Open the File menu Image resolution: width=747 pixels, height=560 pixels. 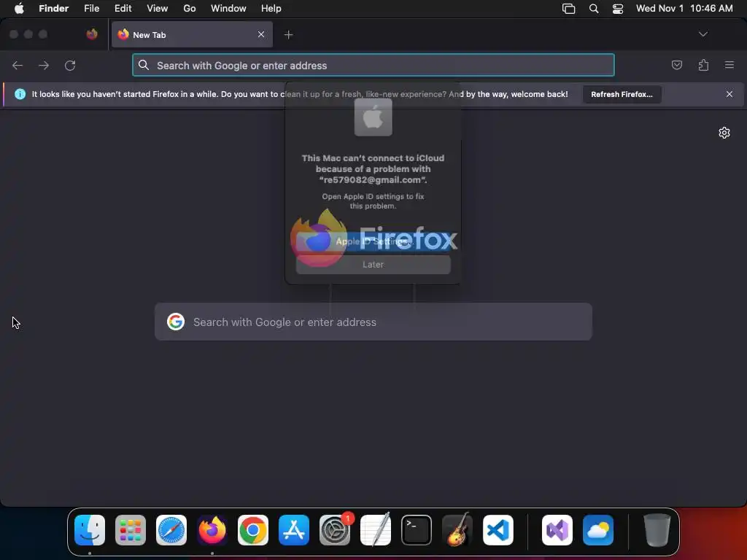coord(91,8)
